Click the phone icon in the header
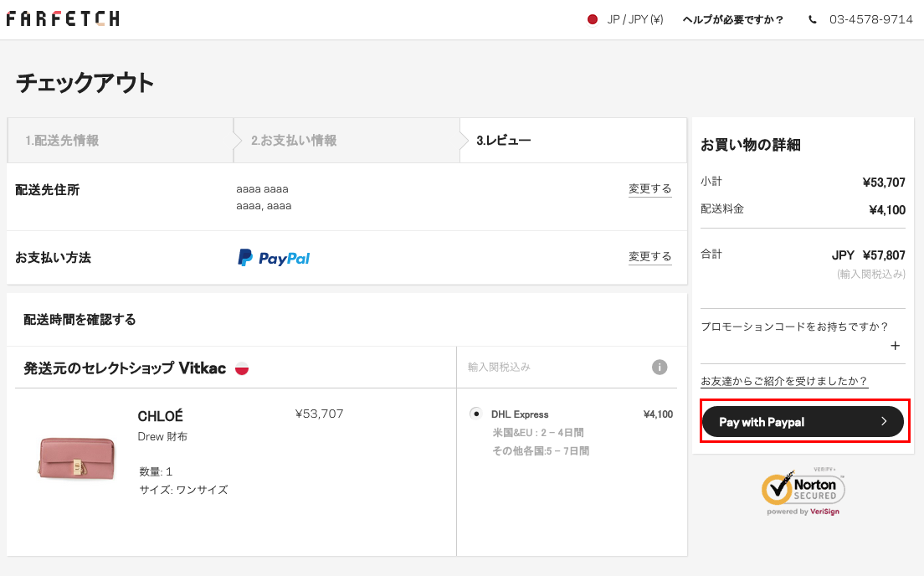The image size is (924, 576). (813, 19)
